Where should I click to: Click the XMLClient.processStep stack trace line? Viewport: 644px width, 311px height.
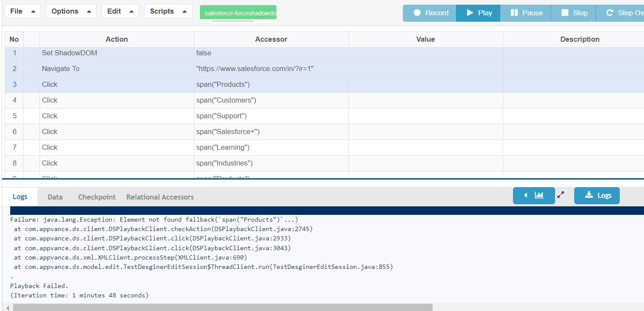(130, 258)
